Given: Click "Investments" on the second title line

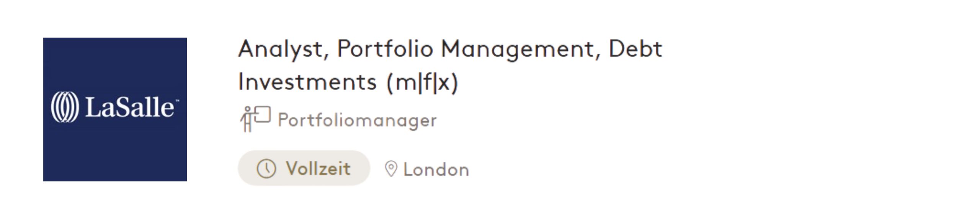Looking at the screenshot, I should (307, 82).
